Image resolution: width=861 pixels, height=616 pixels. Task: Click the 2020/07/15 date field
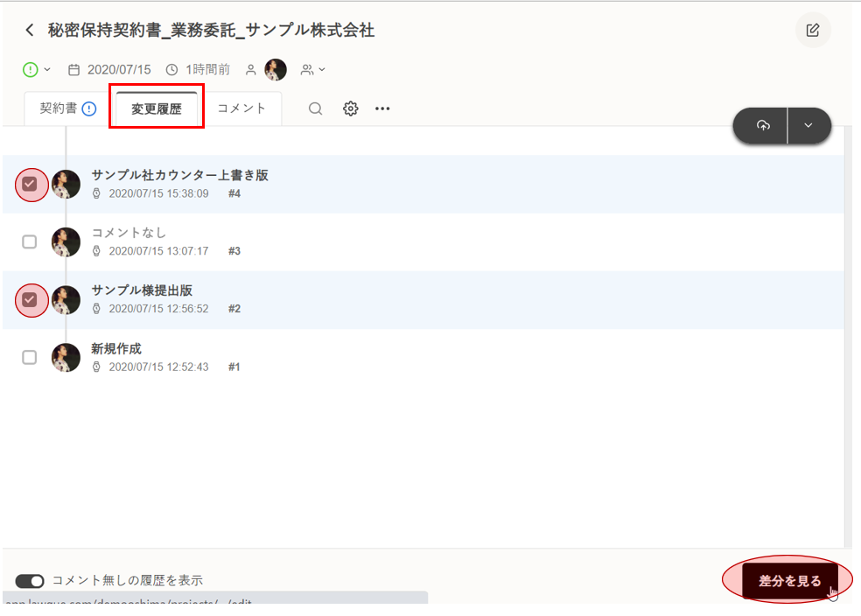[118, 70]
